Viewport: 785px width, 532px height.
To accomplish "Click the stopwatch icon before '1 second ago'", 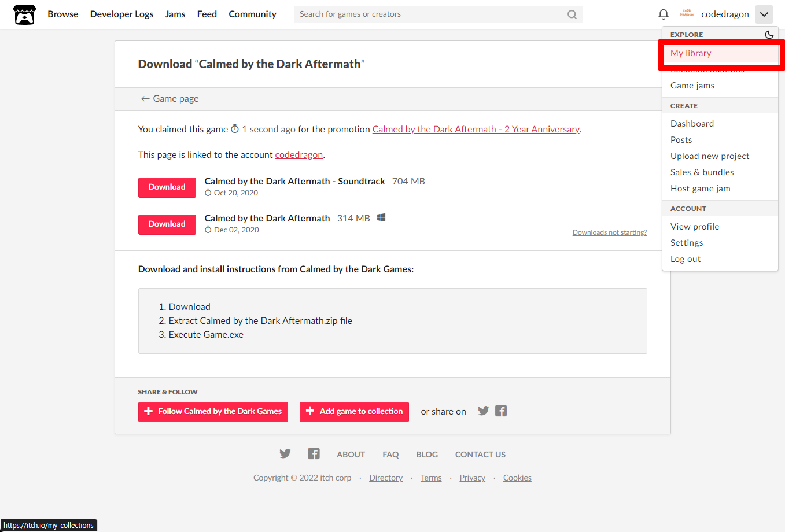I will (235, 128).
